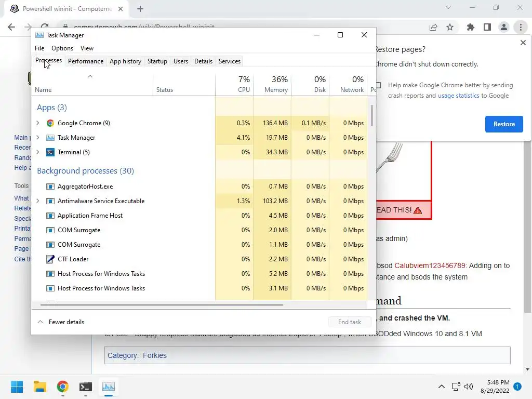Switch to the Performance tab
This screenshot has width=532, height=399.
(86, 61)
